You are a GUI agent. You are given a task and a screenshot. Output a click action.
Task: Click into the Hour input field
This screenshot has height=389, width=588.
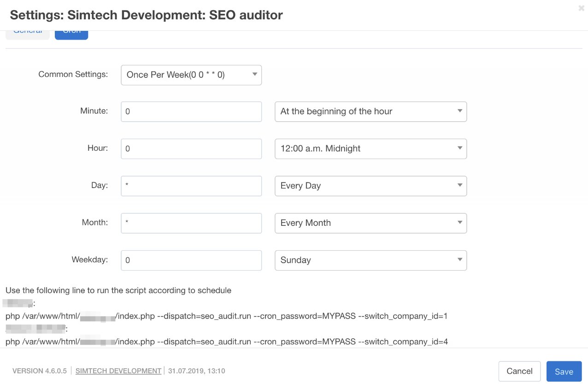point(191,149)
